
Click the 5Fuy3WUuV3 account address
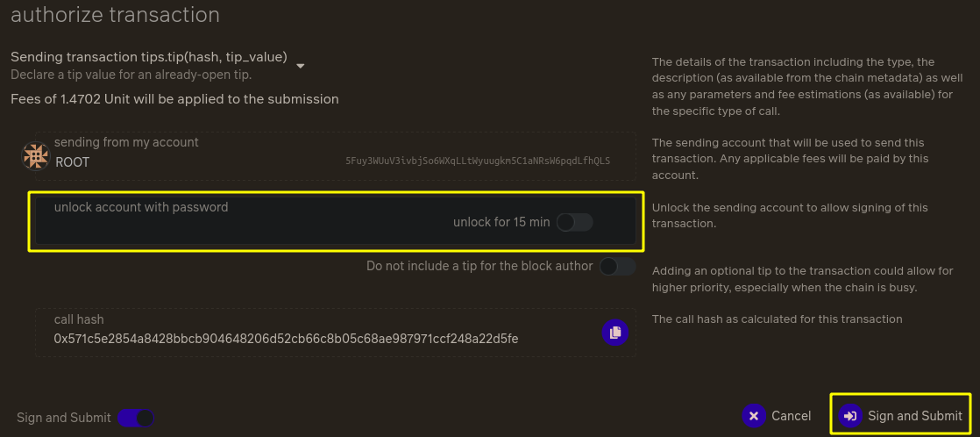click(478, 161)
